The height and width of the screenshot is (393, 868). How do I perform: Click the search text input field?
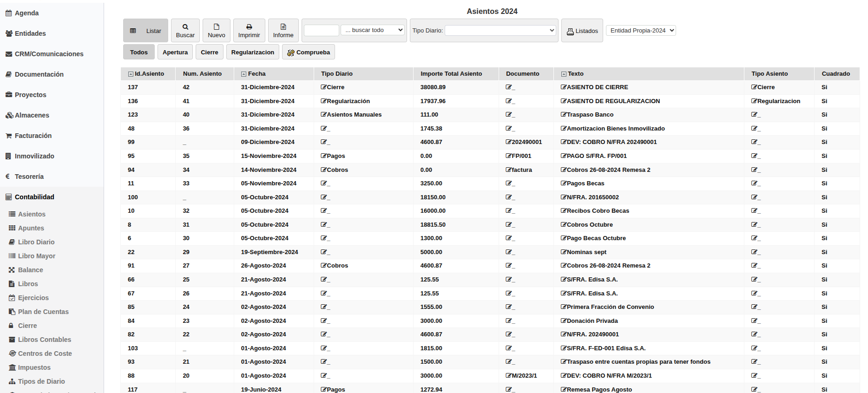(x=321, y=31)
